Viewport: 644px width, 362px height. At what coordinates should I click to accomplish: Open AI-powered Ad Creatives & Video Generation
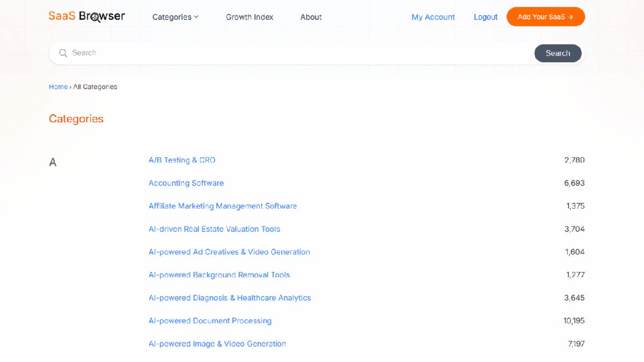coord(229,252)
